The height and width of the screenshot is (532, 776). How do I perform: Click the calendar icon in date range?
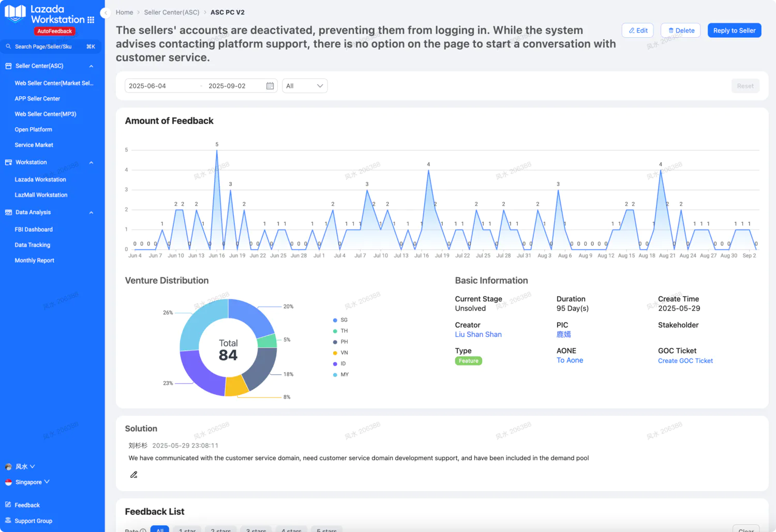tap(270, 86)
